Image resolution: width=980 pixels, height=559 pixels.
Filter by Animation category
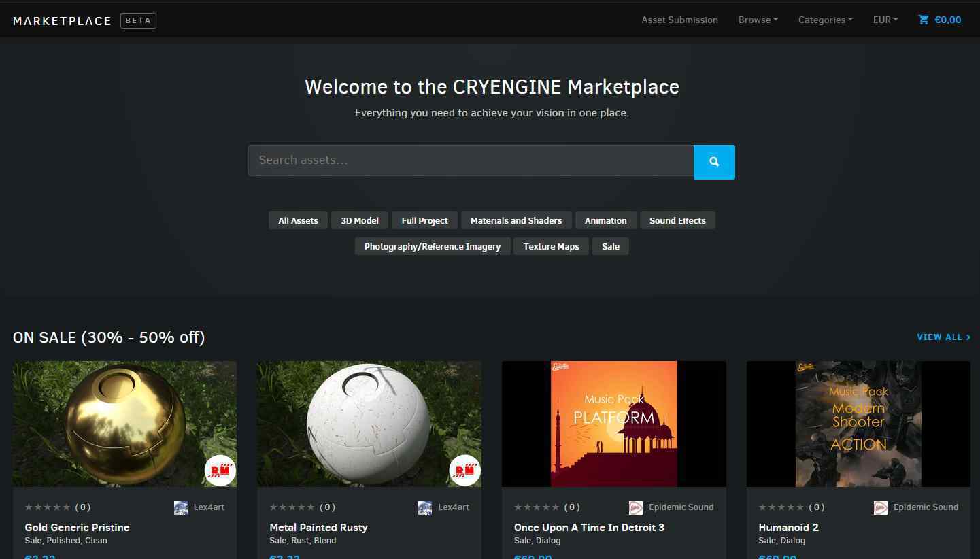point(605,220)
